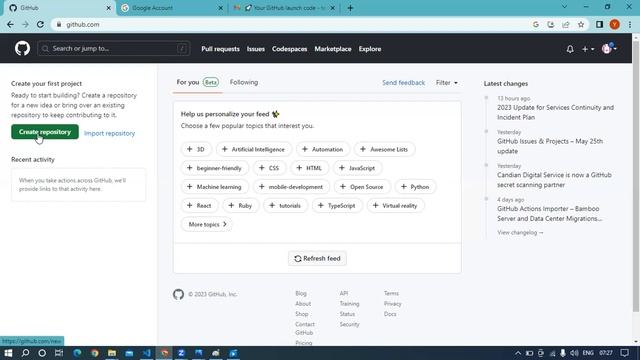
Task: Add the Awesome Lists topic
Action: 384,149
